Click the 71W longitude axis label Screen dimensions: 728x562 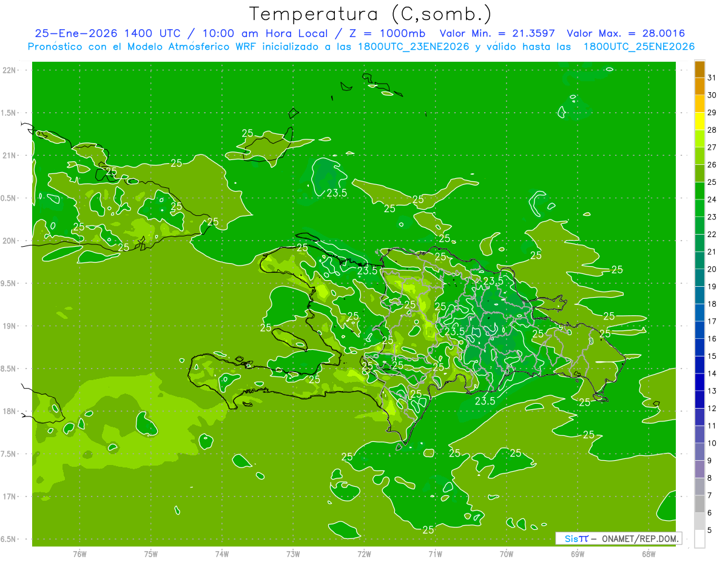(x=435, y=554)
